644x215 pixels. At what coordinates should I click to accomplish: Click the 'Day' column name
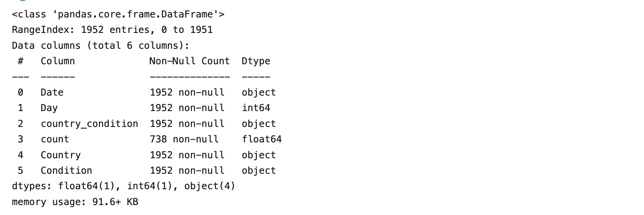pyautogui.click(x=49, y=108)
